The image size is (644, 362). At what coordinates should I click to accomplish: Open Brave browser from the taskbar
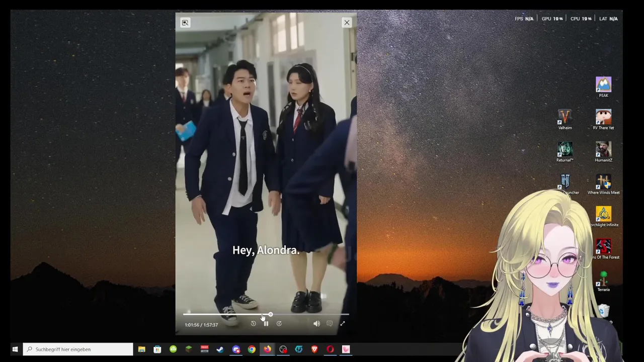pos(314,349)
